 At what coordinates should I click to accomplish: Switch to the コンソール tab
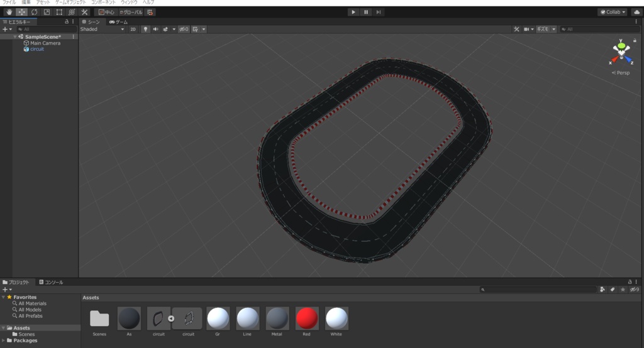51,282
